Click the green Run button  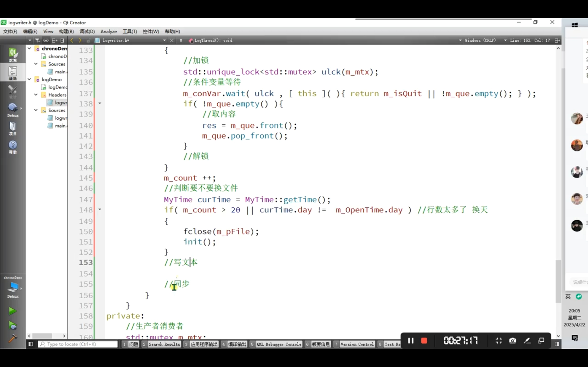coord(12,311)
